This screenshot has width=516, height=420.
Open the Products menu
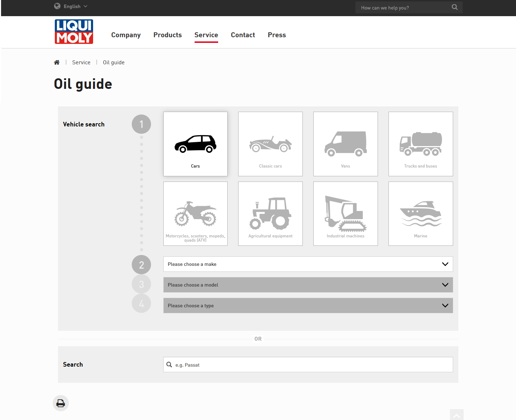pos(168,35)
